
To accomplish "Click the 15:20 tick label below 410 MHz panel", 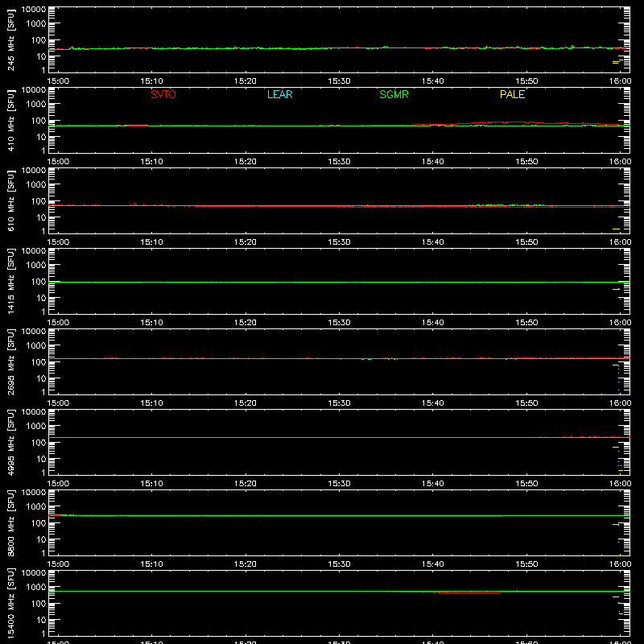I will click(246, 162).
